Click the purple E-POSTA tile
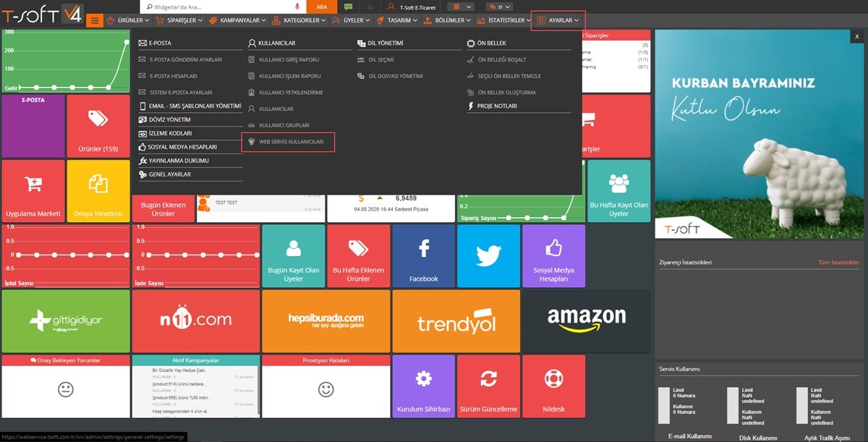 33,127
